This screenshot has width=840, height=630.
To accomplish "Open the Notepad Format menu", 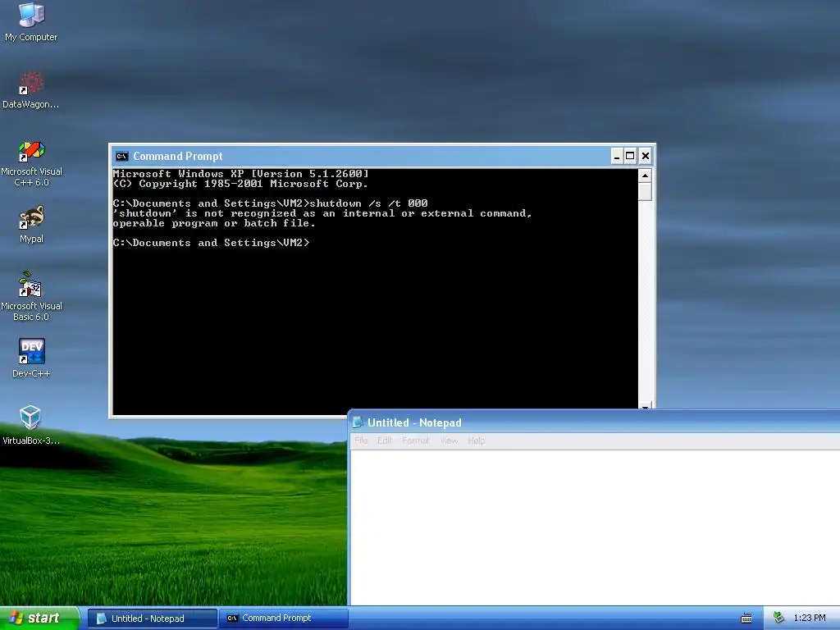I will click(416, 441).
